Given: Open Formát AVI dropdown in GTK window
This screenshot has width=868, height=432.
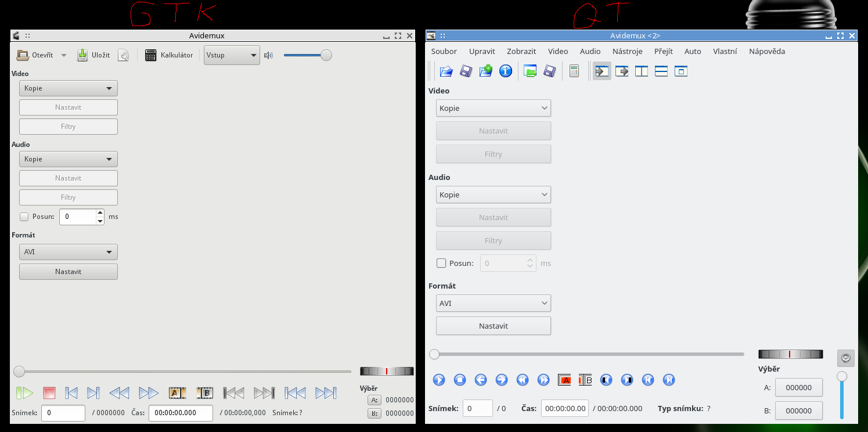Looking at the screenshot, I should [69, 252].
